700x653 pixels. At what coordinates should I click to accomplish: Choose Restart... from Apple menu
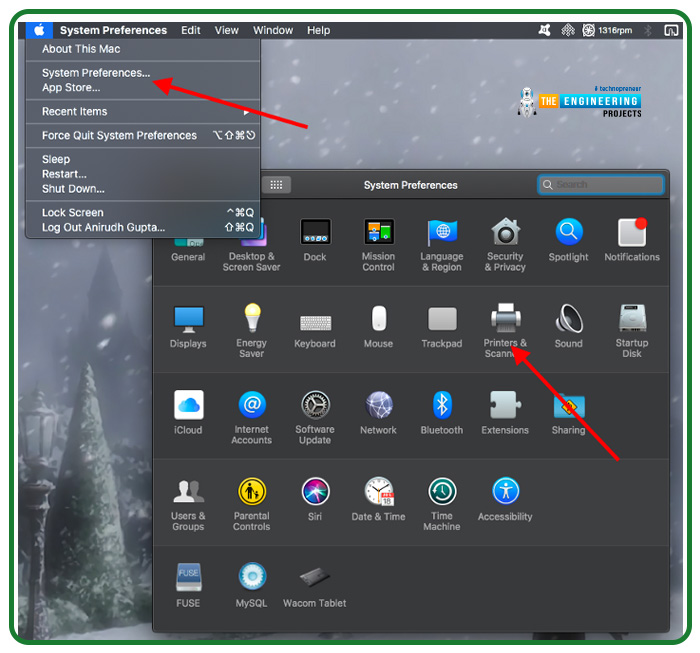143,174
